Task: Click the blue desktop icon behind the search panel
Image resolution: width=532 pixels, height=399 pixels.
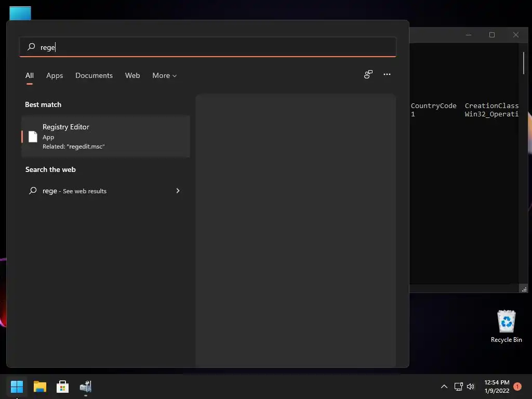Action: (20, 13)
